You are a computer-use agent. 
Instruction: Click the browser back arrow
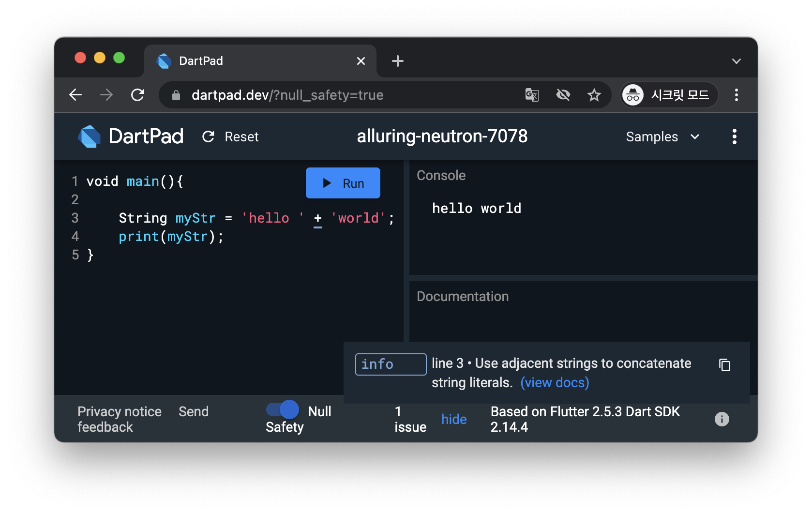click(75, 95)
